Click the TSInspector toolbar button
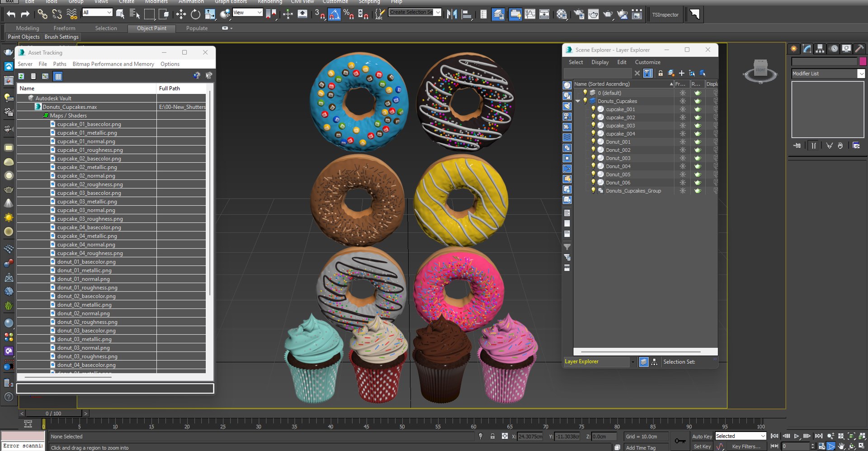The height and width of the screenshot is (451, 868). click(665, 14)
